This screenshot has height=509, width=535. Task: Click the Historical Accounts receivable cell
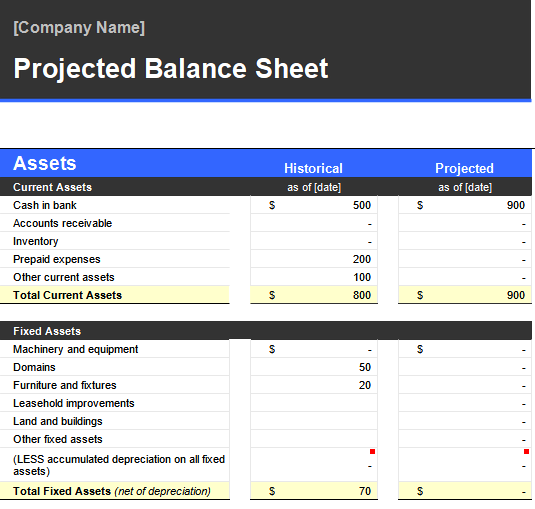[x=314, y=223]
